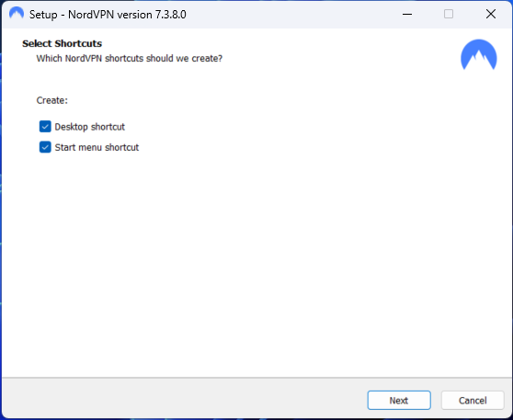Viewport: 513px width, 420px height.
Task: Click the 'Create:' label
Action: pos(52,100)
